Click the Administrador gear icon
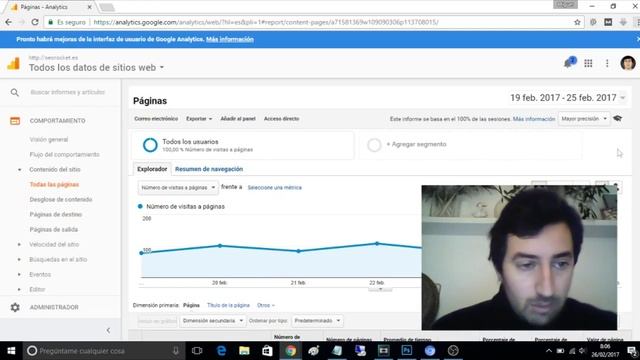640x360 pixels. point(15,307)
